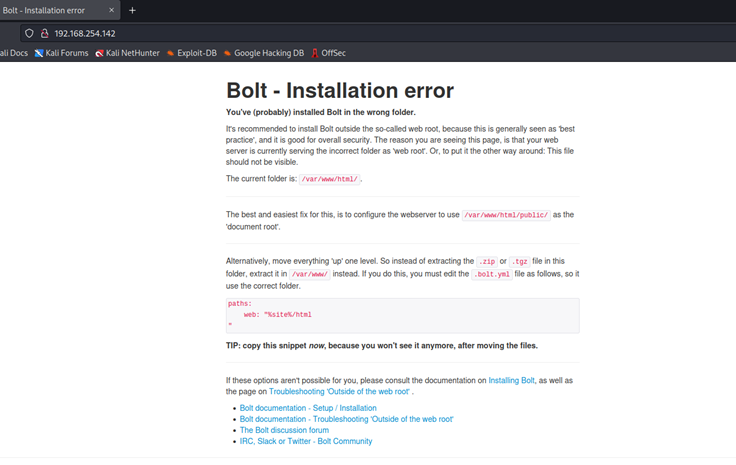Click the .bolt.yml file name

[491, 274]
